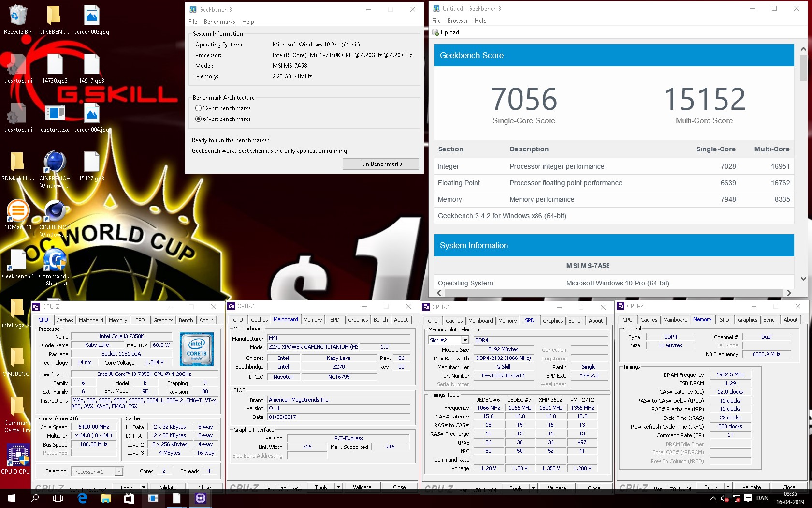Open taskbar Search magnifier
Viewport: 812px width, 508px height.
point(35,498)
